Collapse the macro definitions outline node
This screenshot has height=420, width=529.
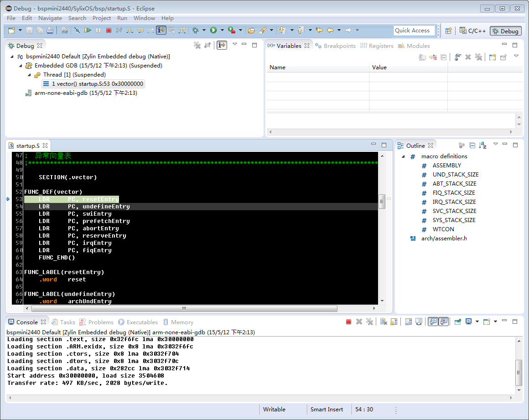click(x=404, y=156)
